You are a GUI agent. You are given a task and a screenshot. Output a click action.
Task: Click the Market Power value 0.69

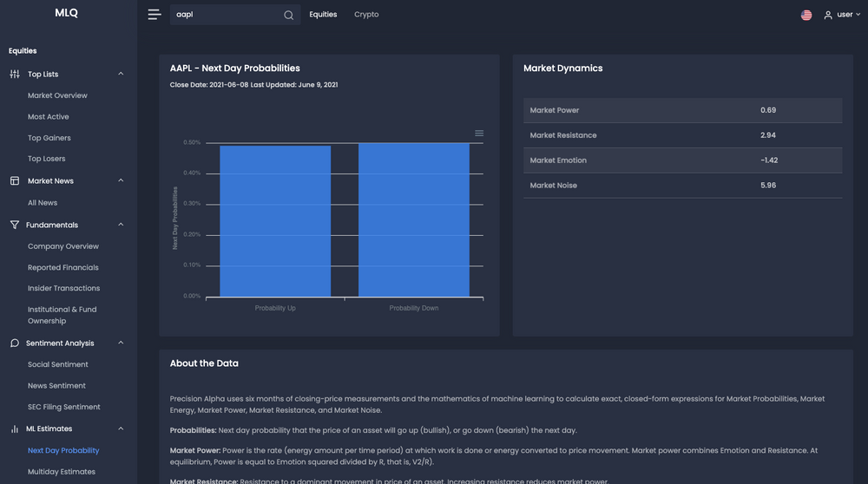(768, 110)
